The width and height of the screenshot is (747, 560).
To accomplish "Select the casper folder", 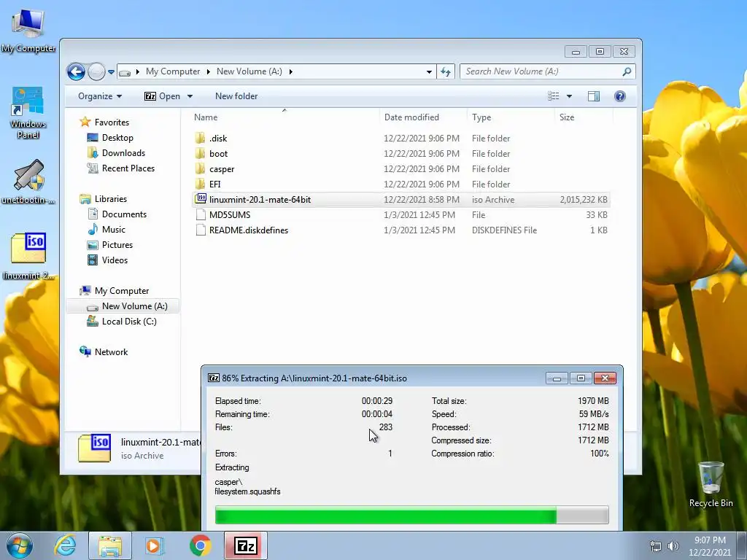I will click(400, 169).
